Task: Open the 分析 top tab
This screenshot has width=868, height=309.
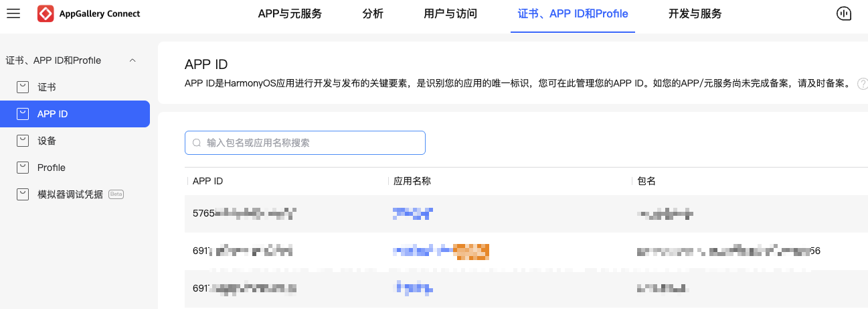Action: coord(373,14)
